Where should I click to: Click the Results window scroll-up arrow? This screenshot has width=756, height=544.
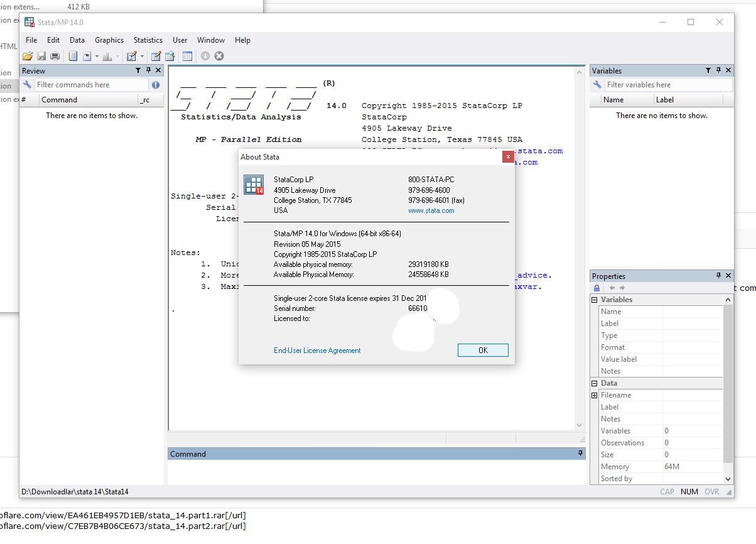click(x=580, y=72)
